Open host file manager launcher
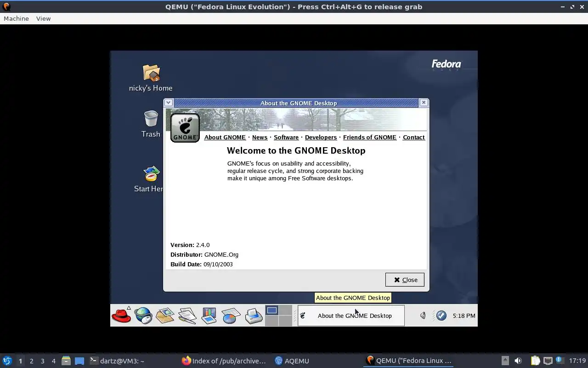The width and height of the screenshot is (588, 368). click(x=66, y=361)
